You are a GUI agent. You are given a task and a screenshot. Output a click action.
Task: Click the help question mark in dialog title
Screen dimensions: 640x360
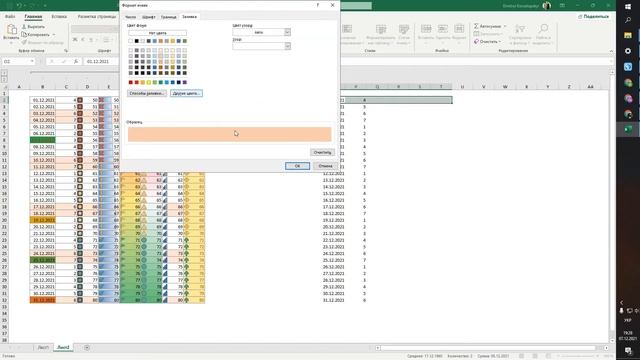(318, 5)
